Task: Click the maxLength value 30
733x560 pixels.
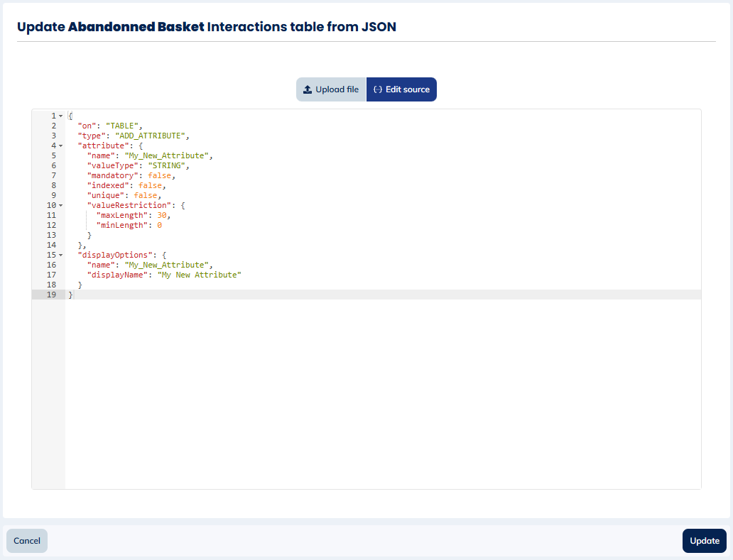Action: point(161,215)
